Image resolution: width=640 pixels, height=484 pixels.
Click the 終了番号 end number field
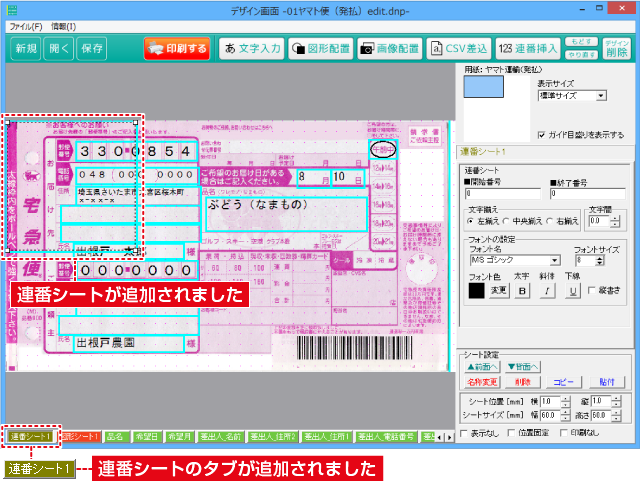click(587, 193)
